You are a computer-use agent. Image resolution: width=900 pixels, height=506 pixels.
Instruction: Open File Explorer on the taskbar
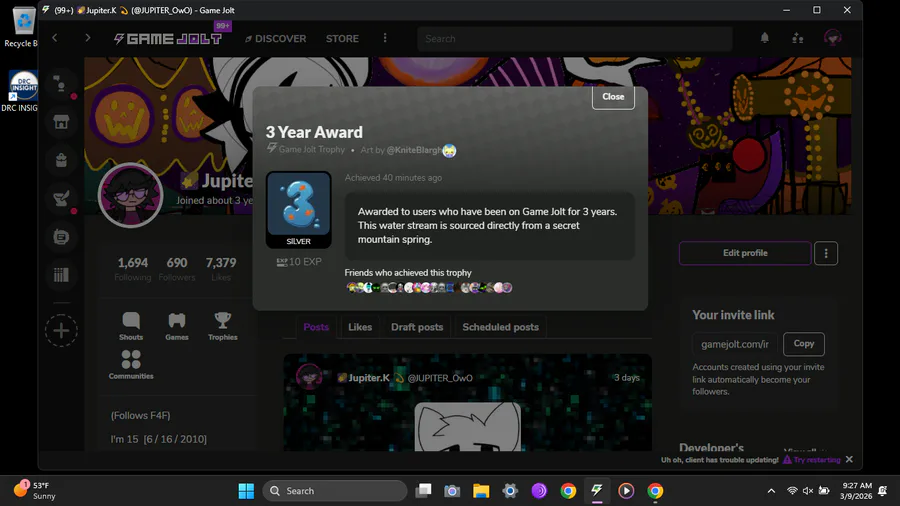(481, 491)
